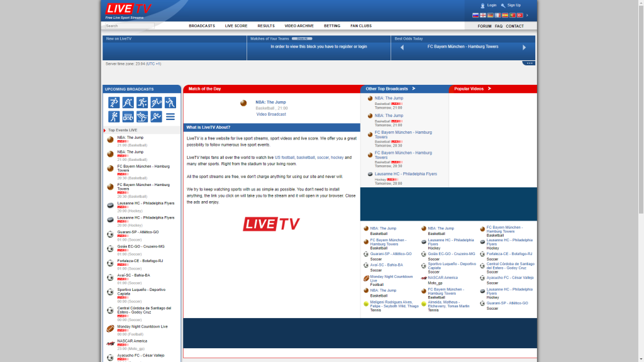Open Video Broadcast link for Match of the Day
The height and width of the screenshot is (362, 644).
(x=271, y=114)
